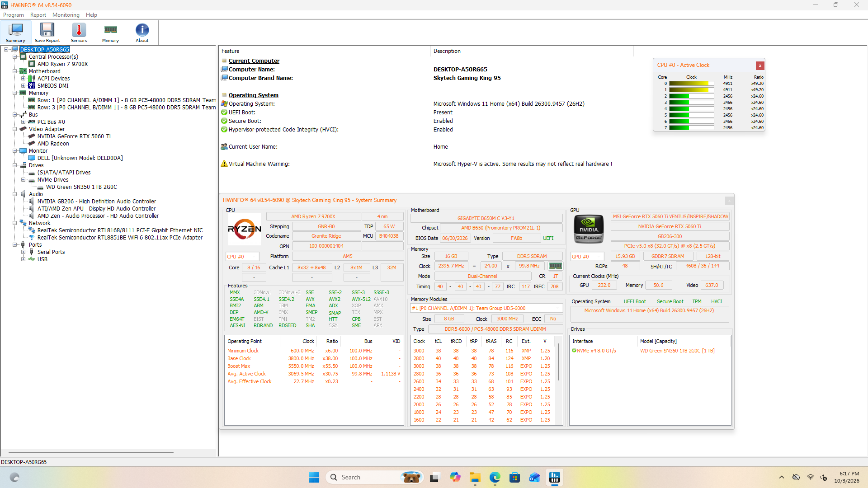
Task: Click the taskbar Search box
Action: [374, 477]
